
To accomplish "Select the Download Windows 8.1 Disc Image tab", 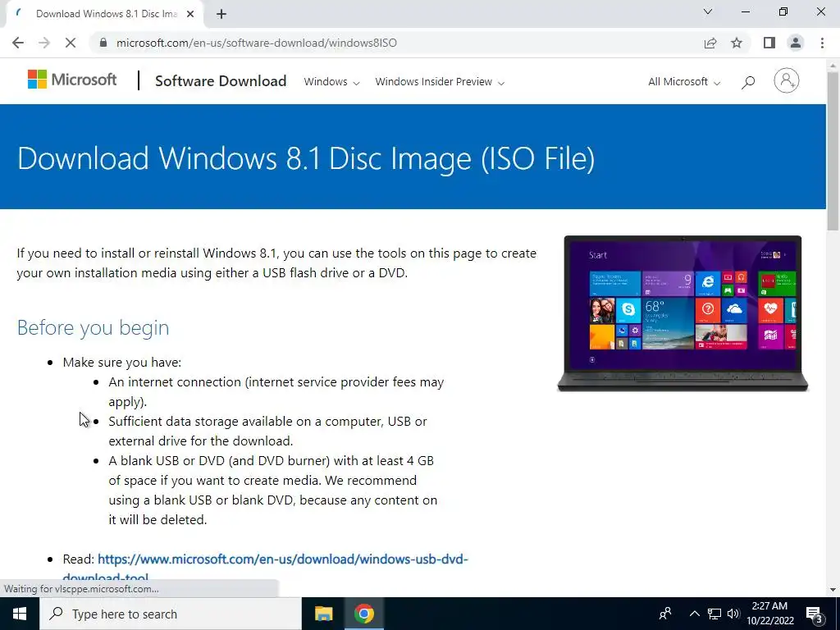I will click(105, 14).
